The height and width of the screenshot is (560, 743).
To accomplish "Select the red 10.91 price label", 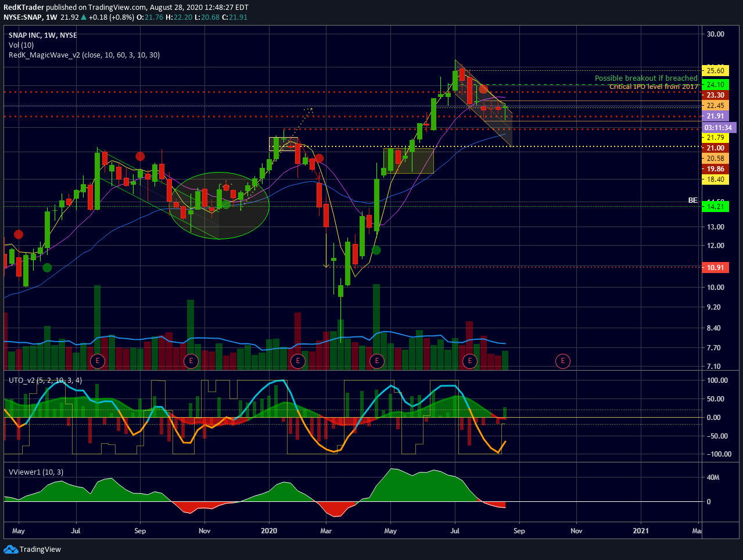I will 715,268.
